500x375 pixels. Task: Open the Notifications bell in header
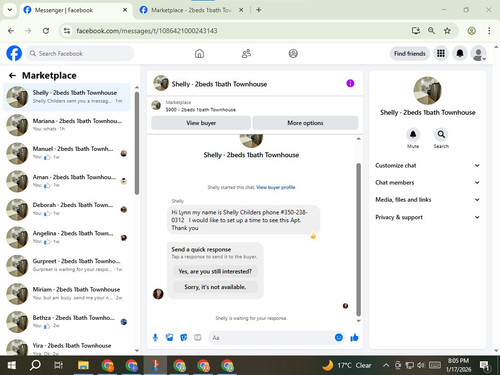pos(460,53)
